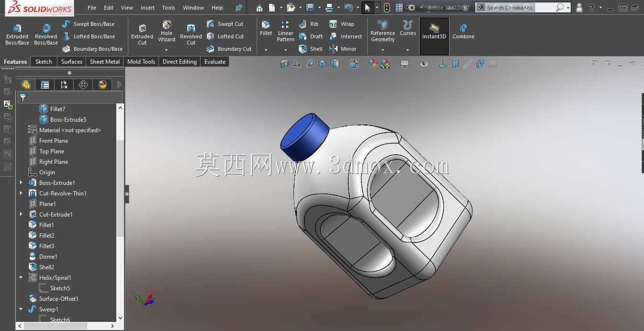Collapse the Sweep1 feature node

pos(21,309)
